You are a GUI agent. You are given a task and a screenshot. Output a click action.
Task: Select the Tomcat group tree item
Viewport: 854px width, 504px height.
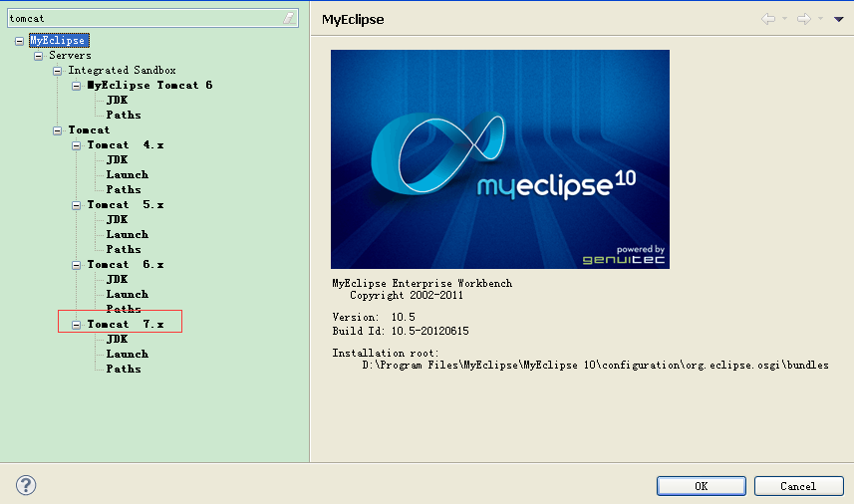pos(89,129)
